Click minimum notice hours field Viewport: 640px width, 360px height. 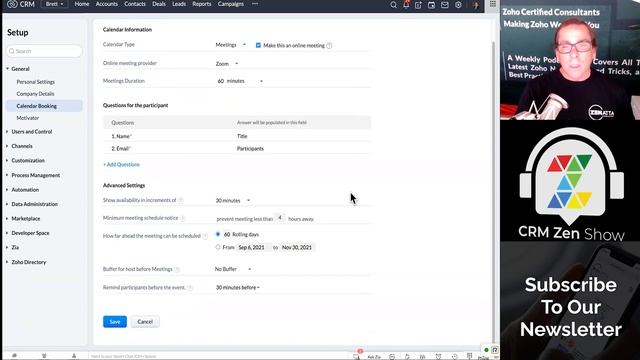click(280, 218)
